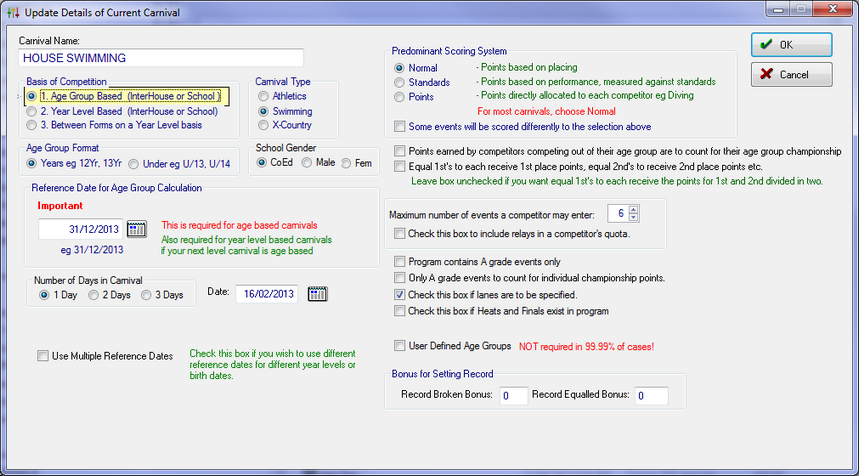Click the carnival Date field 16/02/2013
Viewport: 859px width, 476px height.
267,294
